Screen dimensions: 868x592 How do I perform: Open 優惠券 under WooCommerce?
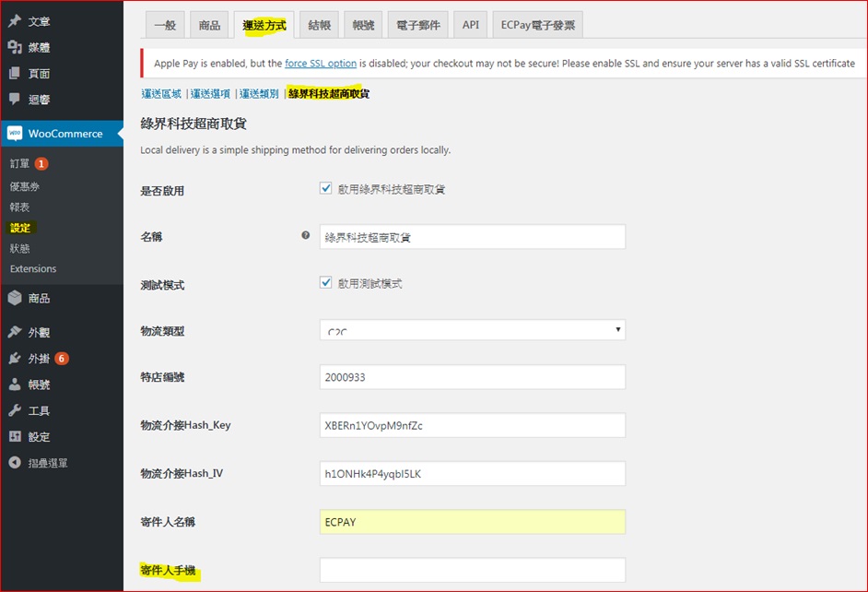point(24,186)
